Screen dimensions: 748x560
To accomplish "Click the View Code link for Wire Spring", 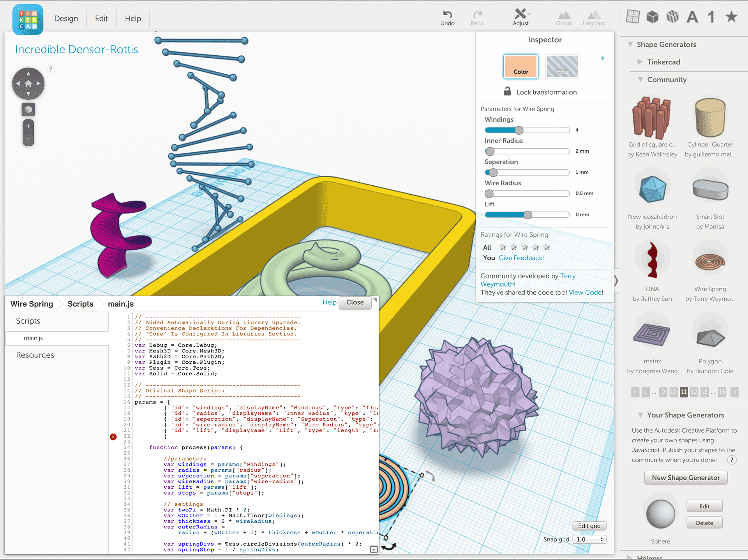I will pyautogui.click(x=585, y=292).
